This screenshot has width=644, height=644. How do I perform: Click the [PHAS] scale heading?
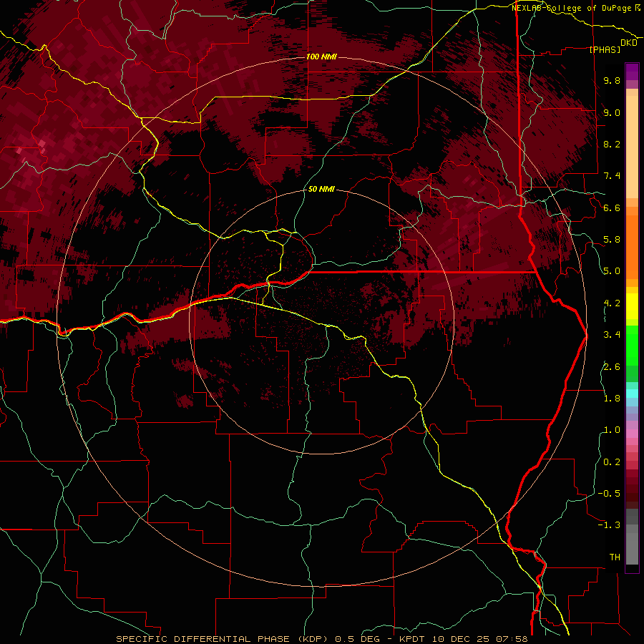605,49
